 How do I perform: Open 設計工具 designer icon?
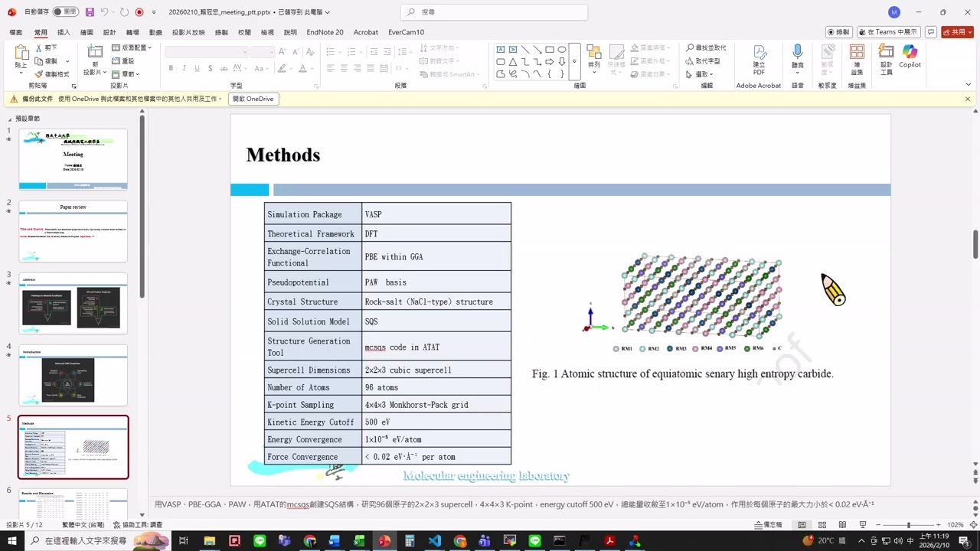[887, 59]
